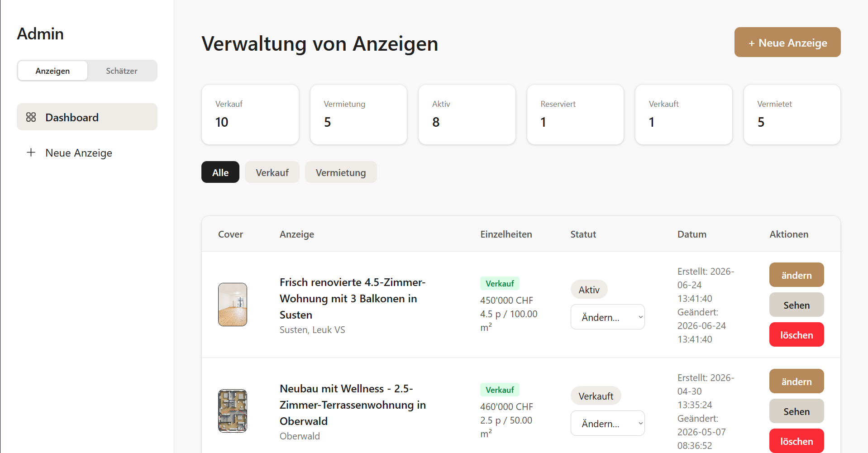Delete the Susten listing with löschen
This screenshot has height=453, width=868.
pos(796,334)
